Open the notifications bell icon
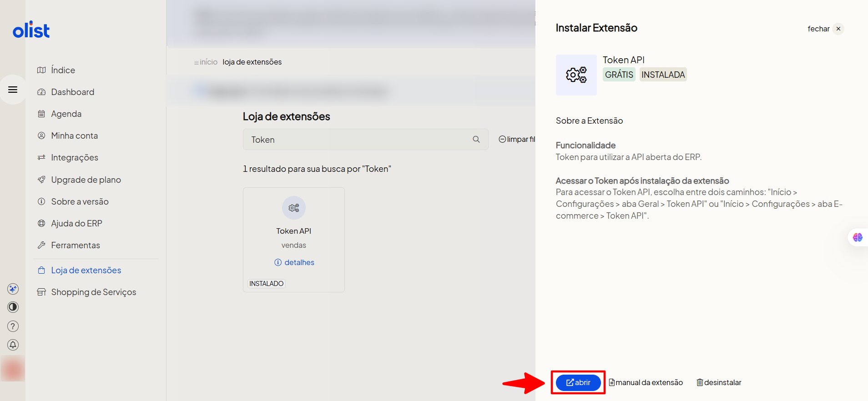The image size is (868, 401). 13,345
